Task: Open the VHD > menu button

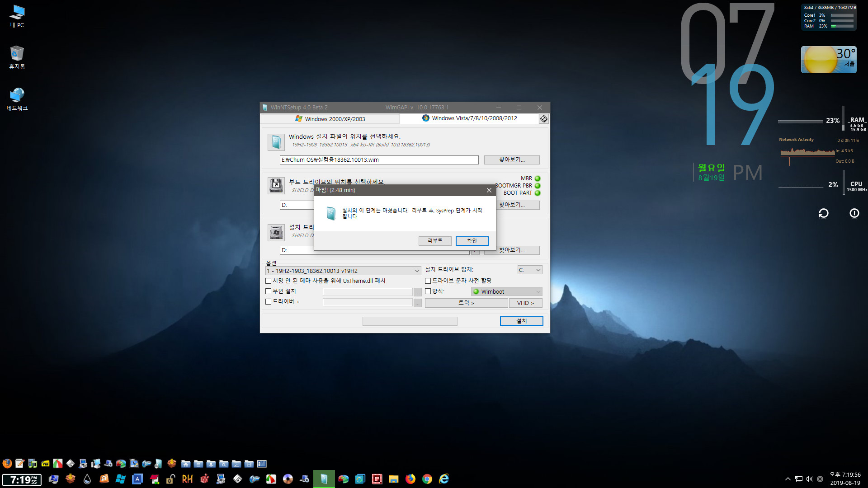Action: click(525, 303)
